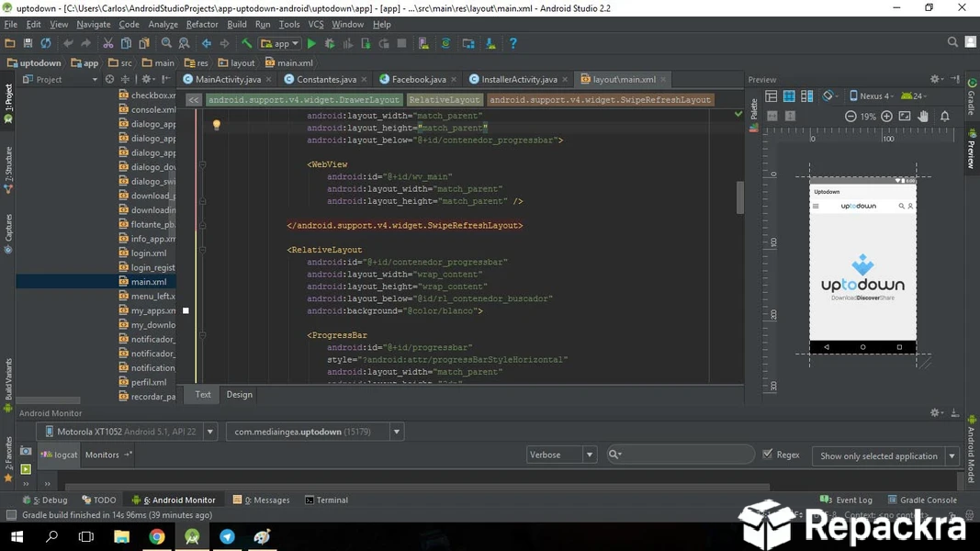Viewport: 980px width, 551px height.
Task: Switch to InstallerActivity.java tab
Action: 519,79
